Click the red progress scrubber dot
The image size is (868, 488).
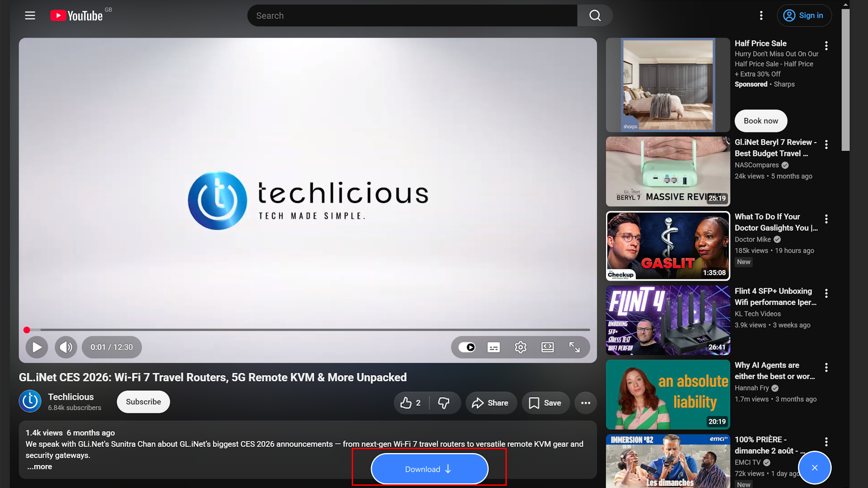[x=27, y=330]
